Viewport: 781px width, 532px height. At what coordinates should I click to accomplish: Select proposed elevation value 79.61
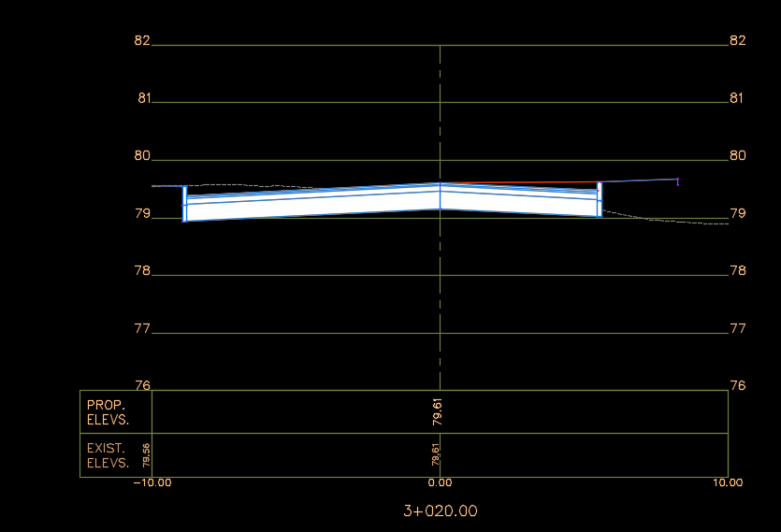click(x=438, y=412)
